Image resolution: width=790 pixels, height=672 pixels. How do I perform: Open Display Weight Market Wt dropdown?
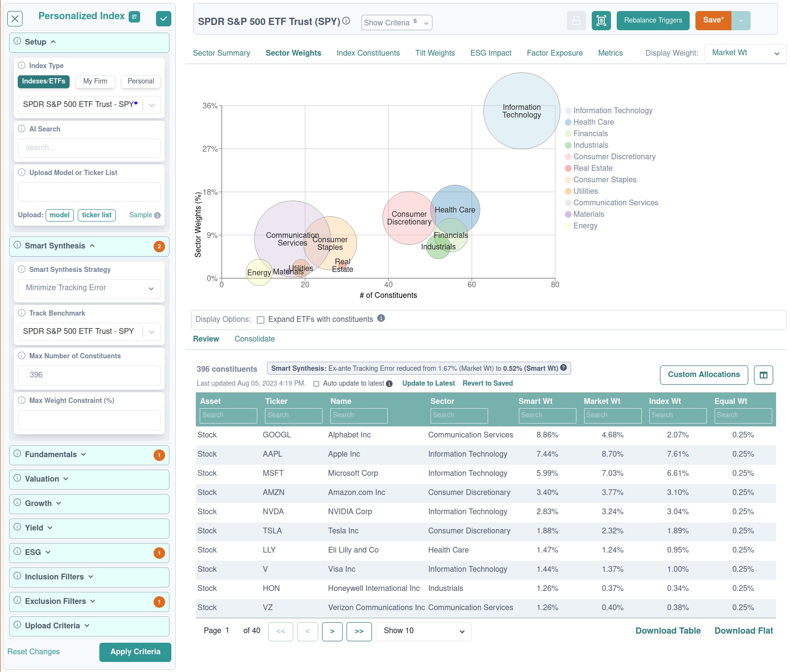[x=745, y=53]
